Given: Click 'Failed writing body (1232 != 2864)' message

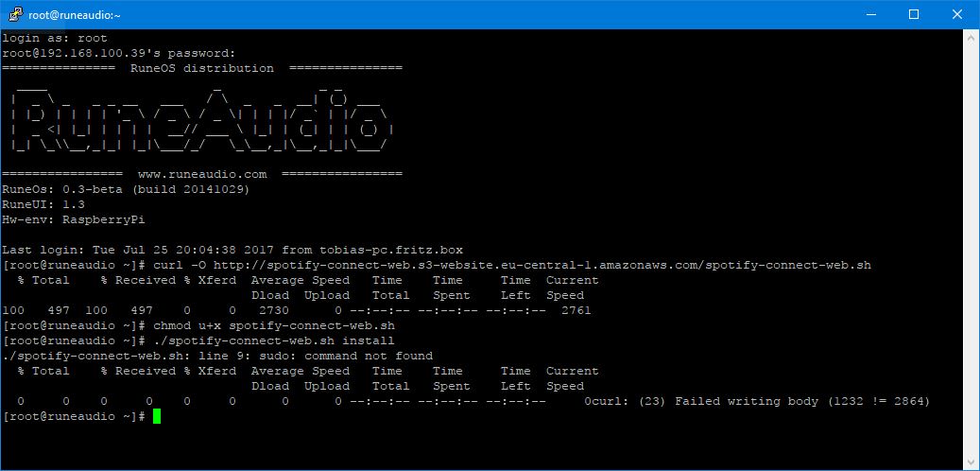Looking at the screenshot, I should tap(802, 401).
